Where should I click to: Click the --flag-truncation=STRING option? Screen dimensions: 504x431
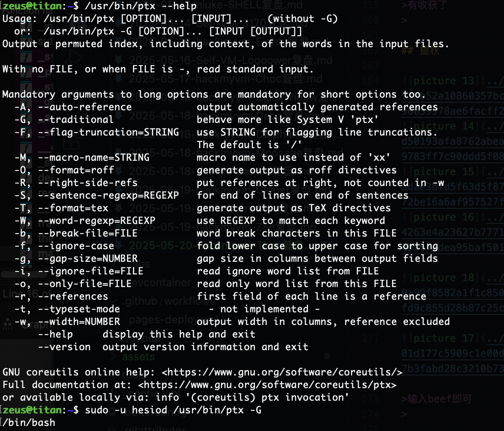108,132
